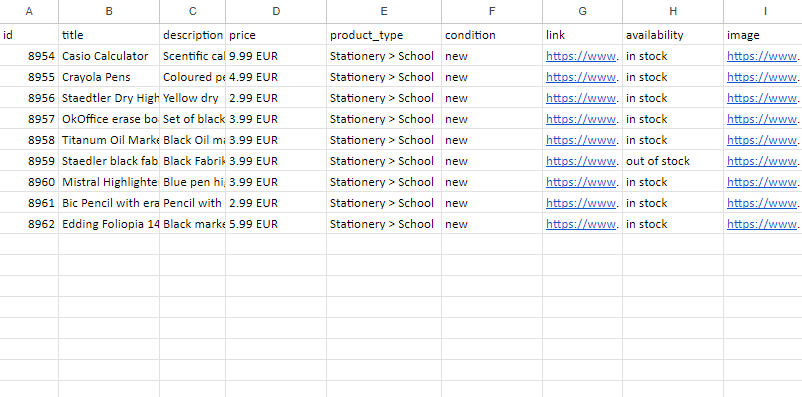Click the product_type header cell
Screen dimensions: 802x397
[384, 35]
